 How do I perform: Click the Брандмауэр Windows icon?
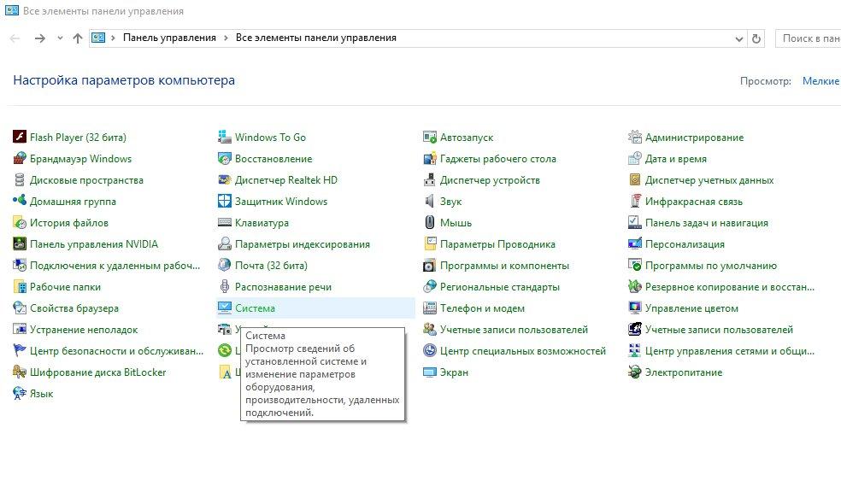pos(20,158)
